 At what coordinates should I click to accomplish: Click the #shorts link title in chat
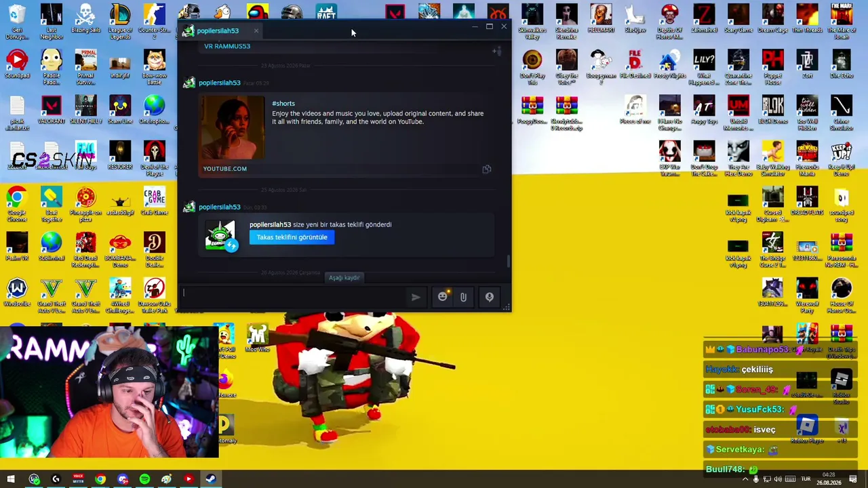(283, 104)
